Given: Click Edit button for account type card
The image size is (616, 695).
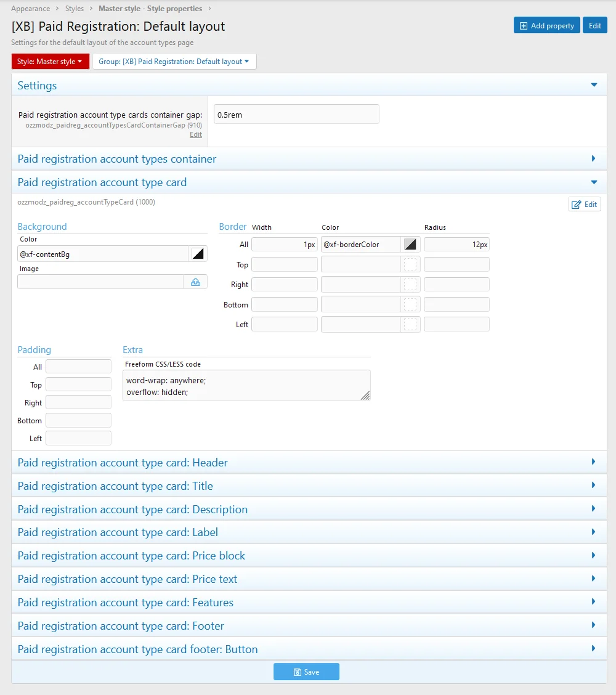Looking at the screenshot, I should click(x=584, y=205).
